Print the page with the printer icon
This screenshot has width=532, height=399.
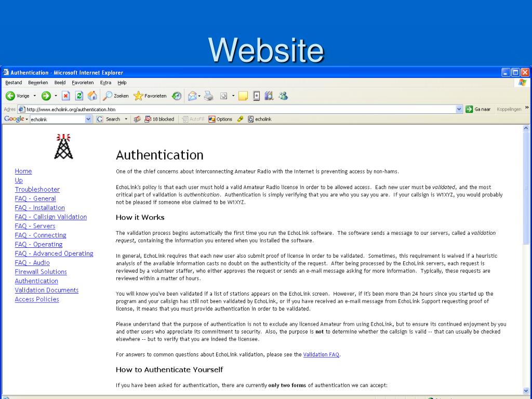pos(209,96)
